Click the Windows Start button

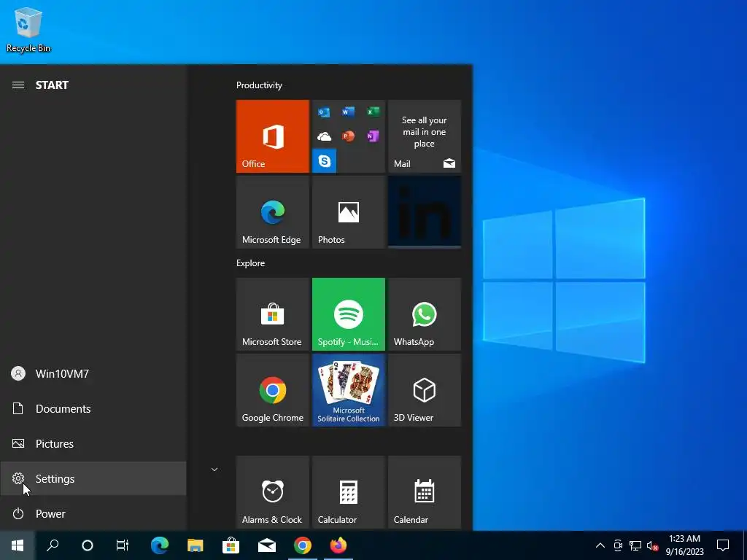coord(18,545)
